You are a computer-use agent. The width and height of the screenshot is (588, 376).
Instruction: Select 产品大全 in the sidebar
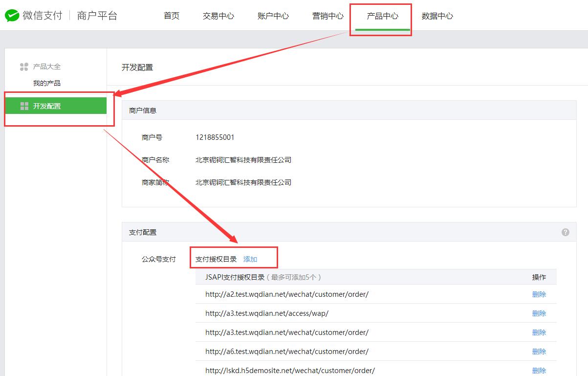[47, 66]
